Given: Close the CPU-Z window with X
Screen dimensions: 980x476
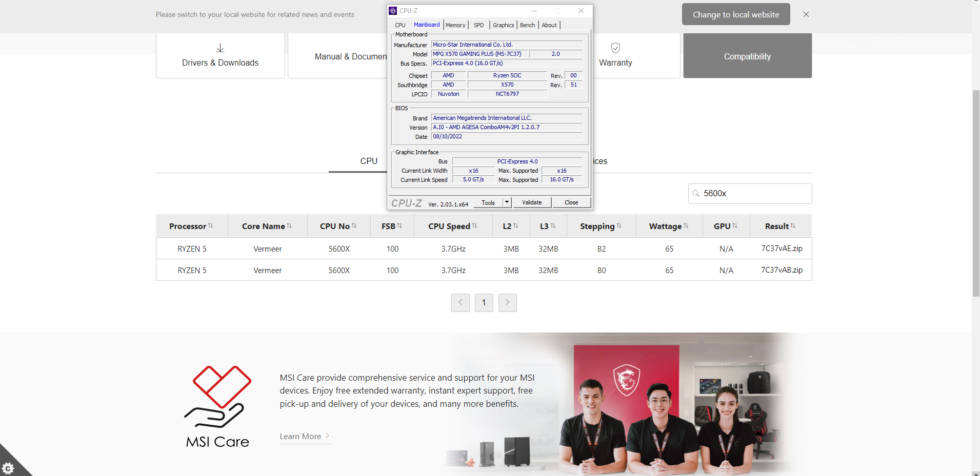Looking at the screenshot, I should click(581, 11).
